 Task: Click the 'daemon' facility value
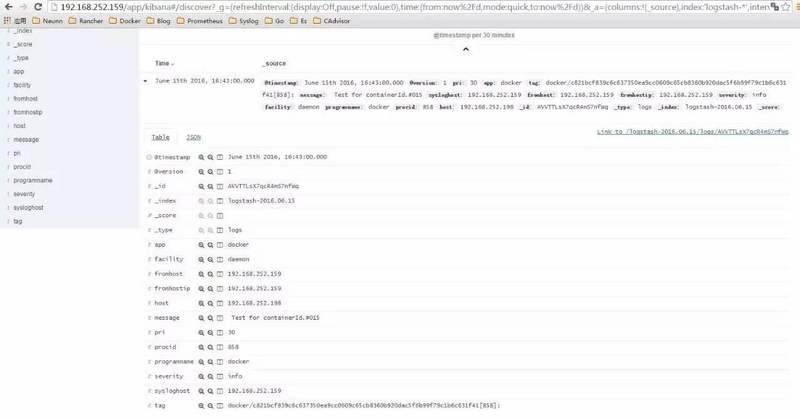pos(238,259)
